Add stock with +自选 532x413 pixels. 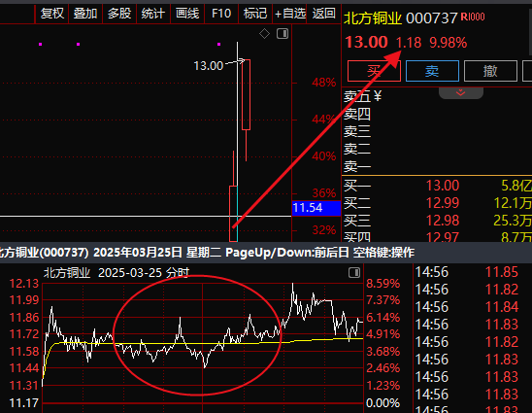pos(290,14)
